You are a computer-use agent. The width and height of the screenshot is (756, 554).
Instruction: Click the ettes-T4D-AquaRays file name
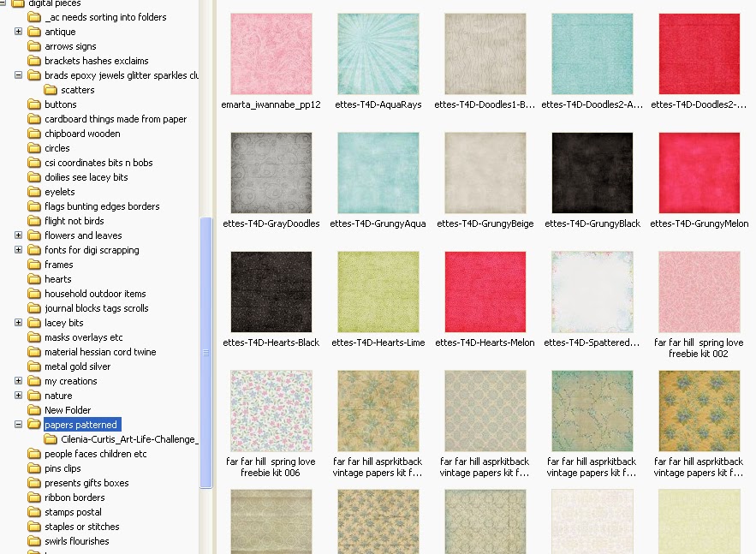[x=378, y=104]
